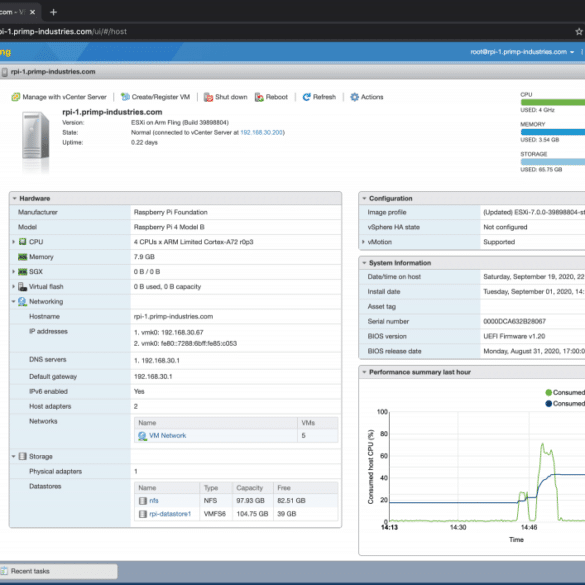Click the Reboot icon
585x585 pixels.
coord(259,97)
